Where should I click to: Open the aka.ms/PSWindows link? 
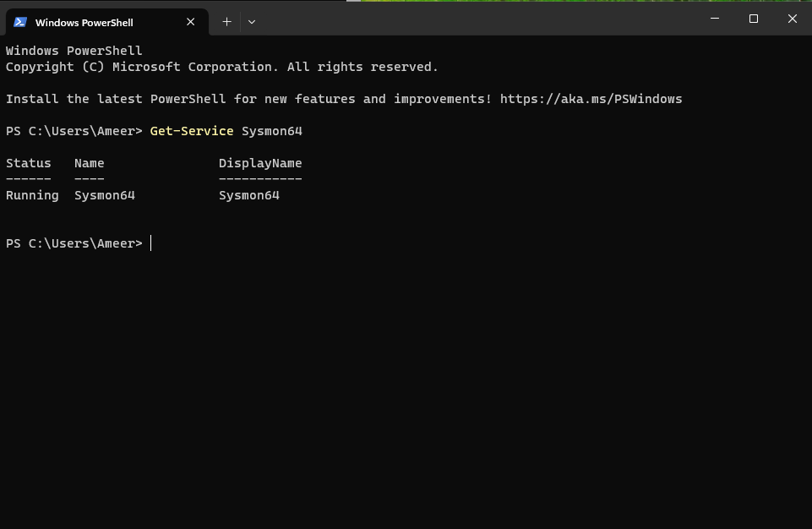591,99
